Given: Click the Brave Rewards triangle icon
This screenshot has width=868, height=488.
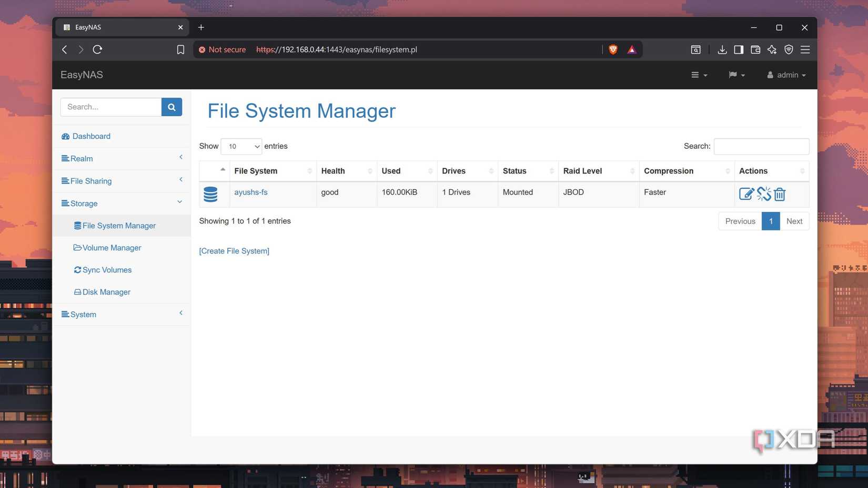Looking at the screenshot, I should click(x=632, y=49).
